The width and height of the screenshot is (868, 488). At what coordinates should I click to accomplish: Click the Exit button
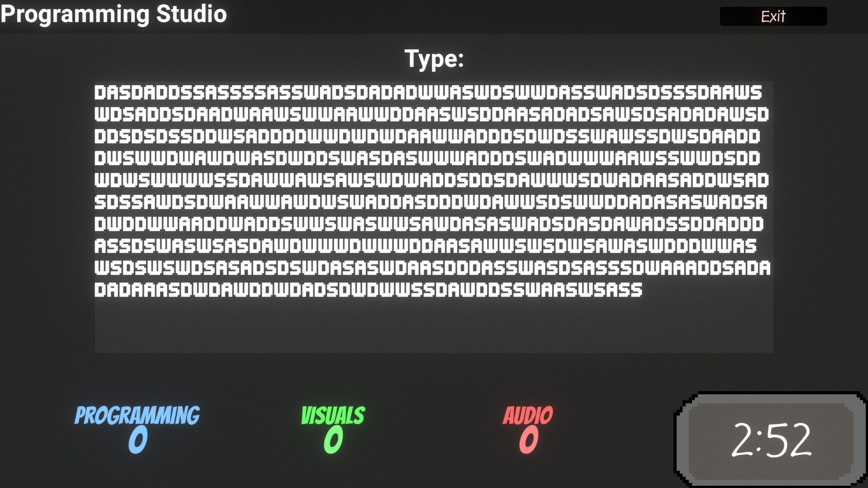773,16
